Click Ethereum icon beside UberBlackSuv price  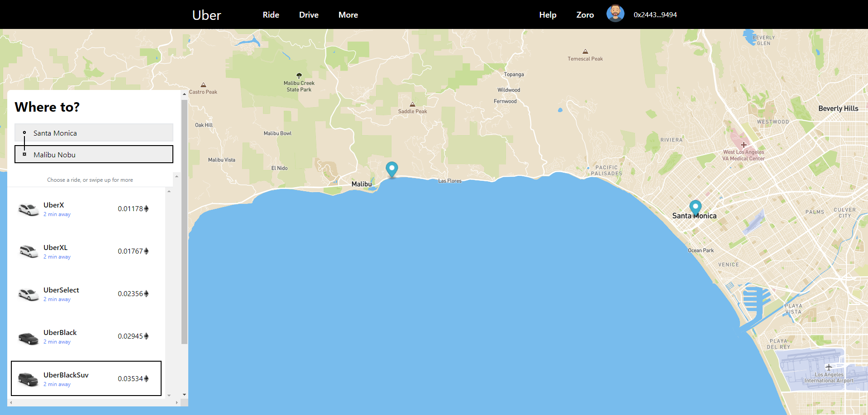(x=146, y=379)
